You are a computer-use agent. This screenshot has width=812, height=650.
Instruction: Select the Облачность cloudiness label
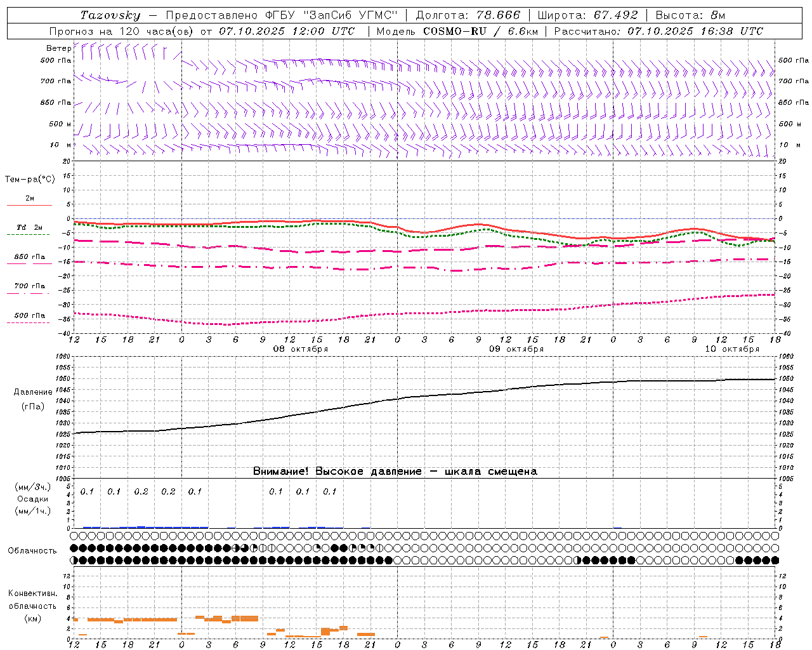[32, 550]
